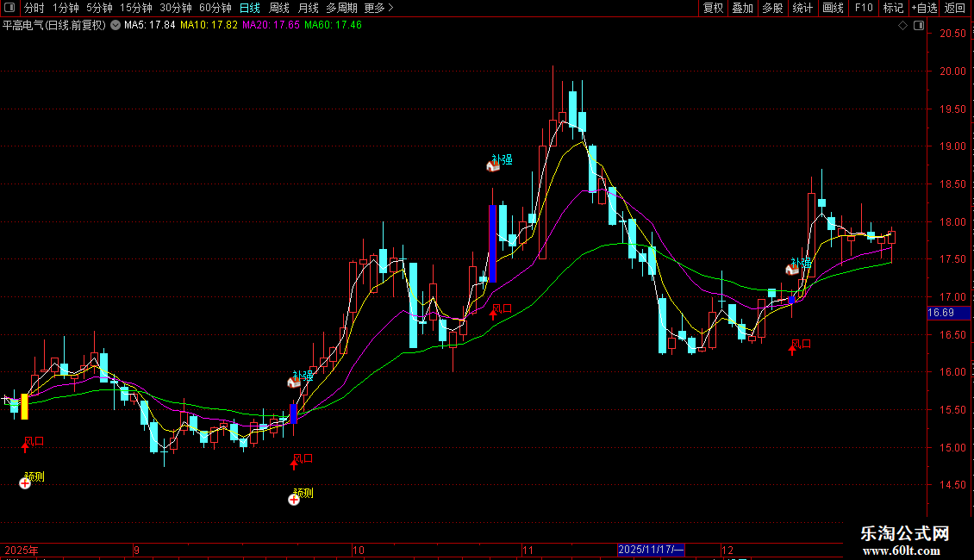Open the 复权 adjustment options

coord(713,8)
